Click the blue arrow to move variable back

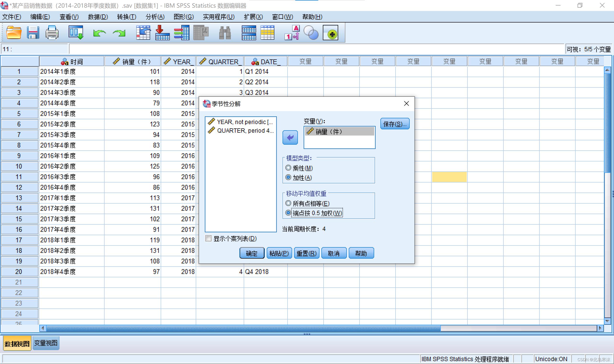tap(290, 137)
